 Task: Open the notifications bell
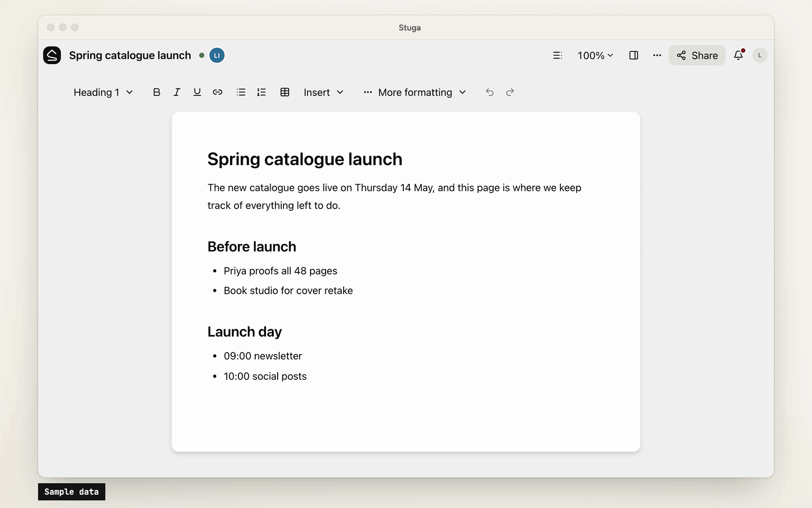coord(739,56)
